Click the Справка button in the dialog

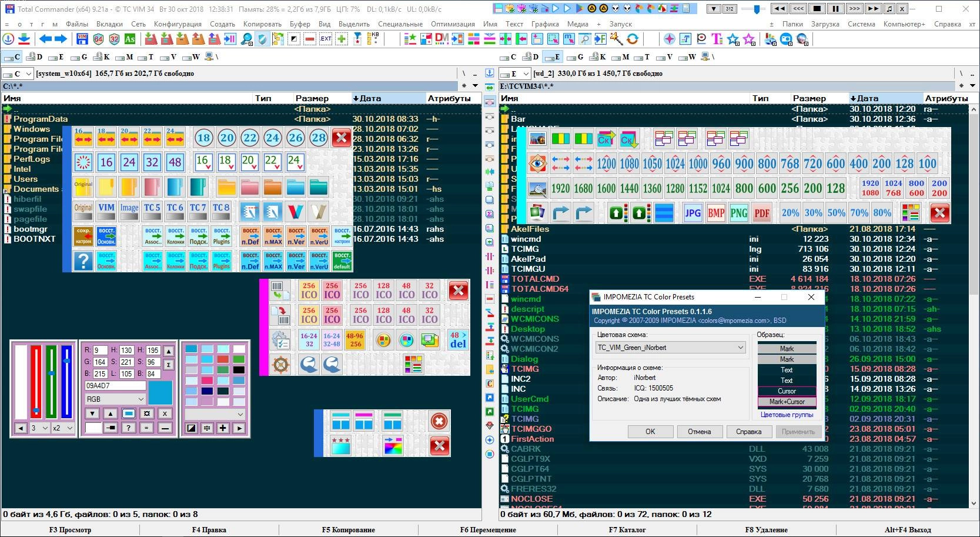(748, 431)
